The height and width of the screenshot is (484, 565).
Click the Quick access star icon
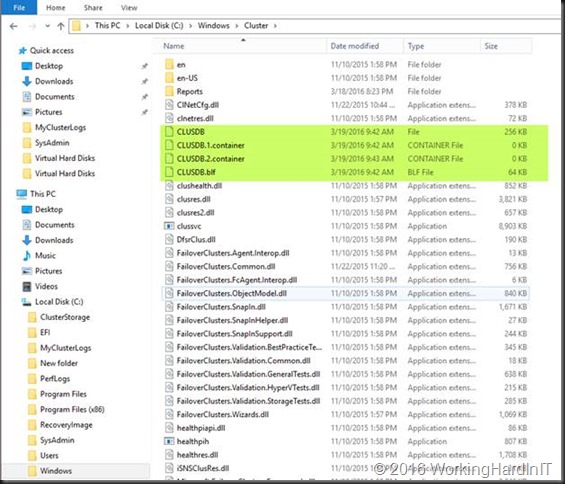point(22,50)
